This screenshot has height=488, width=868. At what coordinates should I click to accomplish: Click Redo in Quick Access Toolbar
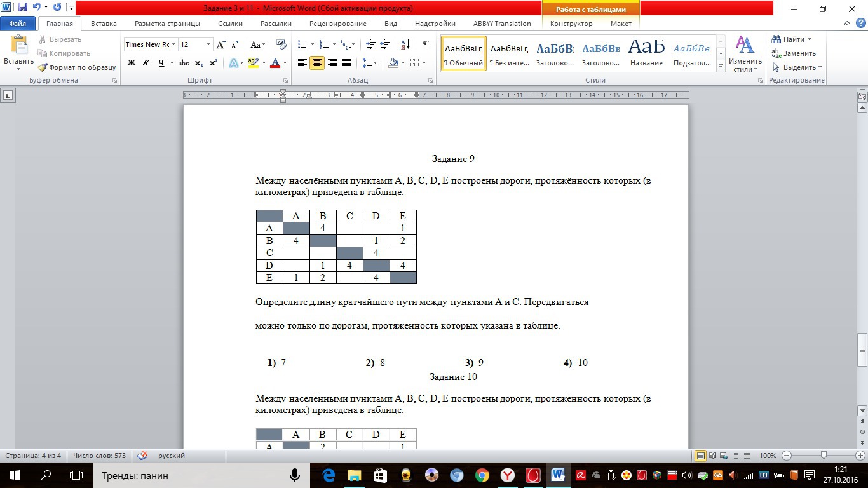click(57, 8)
